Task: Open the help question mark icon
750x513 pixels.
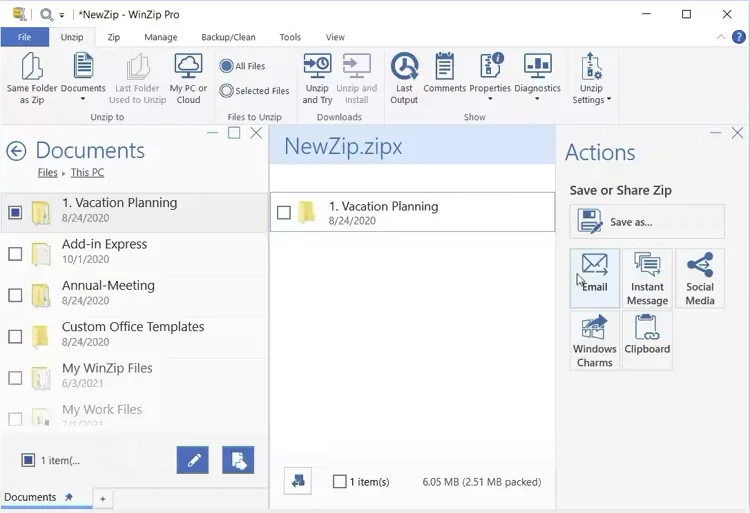Action: coord(739,37)
